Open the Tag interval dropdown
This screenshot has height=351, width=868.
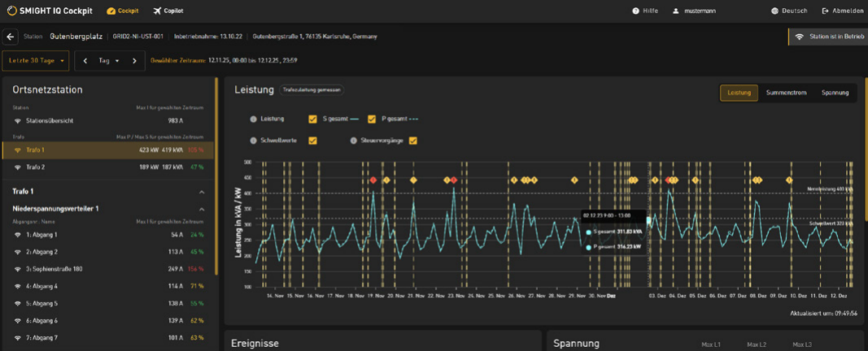[x=109, y=61]
